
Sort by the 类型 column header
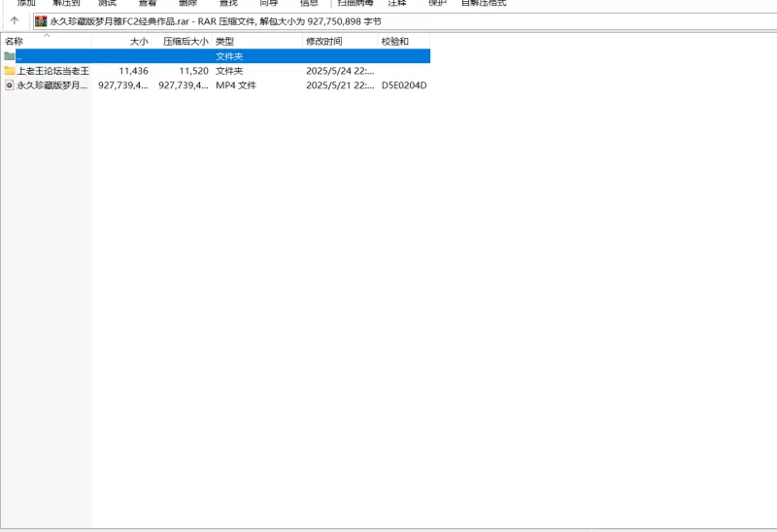257,41
